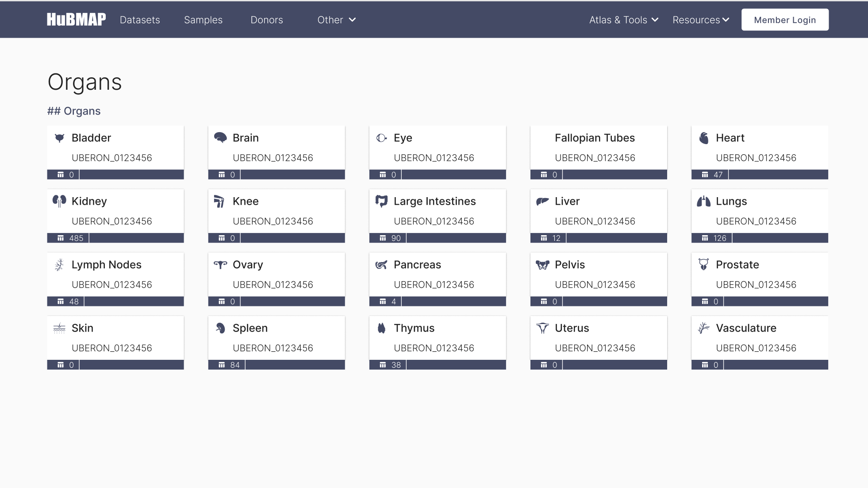The height and width of the screenshot is (488, 868).
Task: Click the Large Intestines organ icon
Action: pos(381,201)
